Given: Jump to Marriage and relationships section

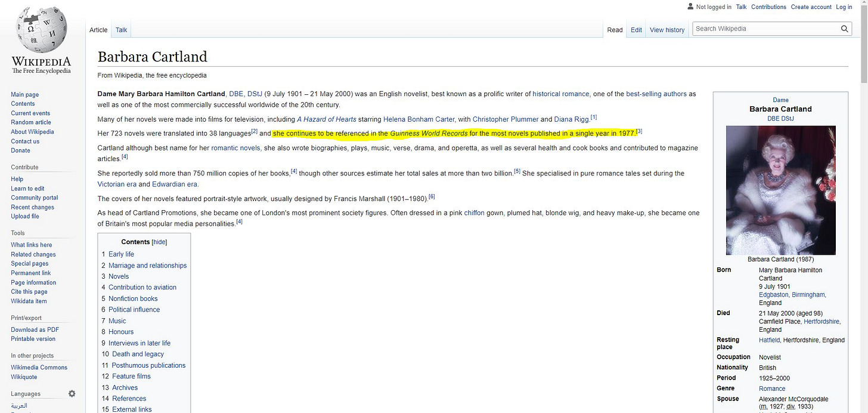Looking at the screenshot, I should [147, 266].
